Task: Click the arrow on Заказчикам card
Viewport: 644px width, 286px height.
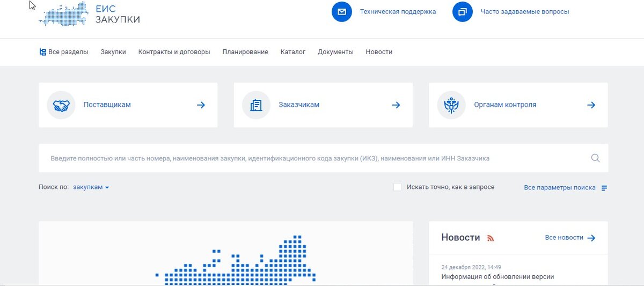Action: [x=396, y=105]
